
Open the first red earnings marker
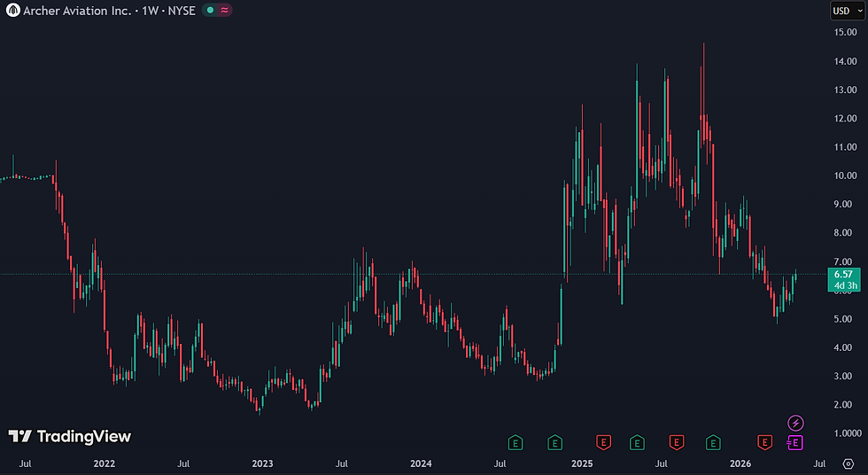[x=603, y=442]
